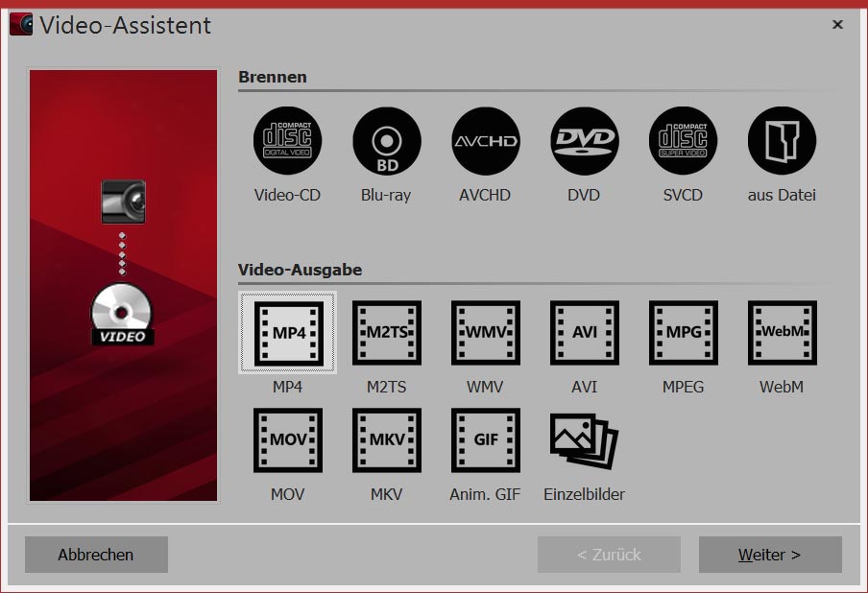Choose animated GIF output

[x=485, y=441]
